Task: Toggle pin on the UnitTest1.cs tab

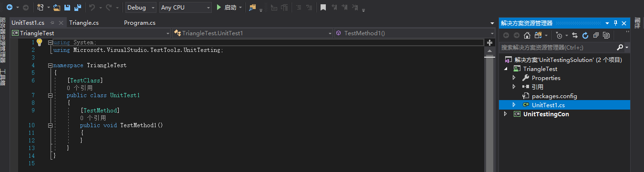Action: point(52,23)
